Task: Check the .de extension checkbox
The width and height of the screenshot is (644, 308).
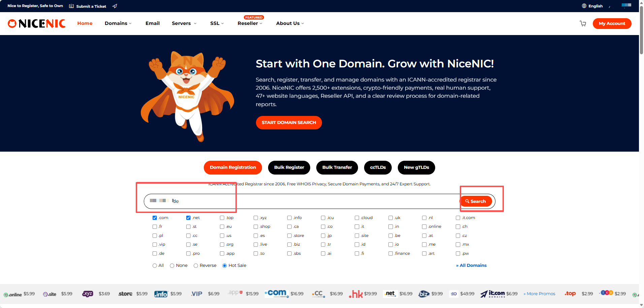Action: [x=155, y=253]
